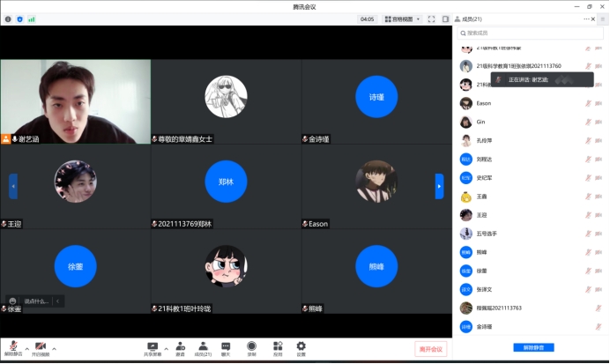
Task: Toggle the side panel layout icon
Action: (445, 19)
